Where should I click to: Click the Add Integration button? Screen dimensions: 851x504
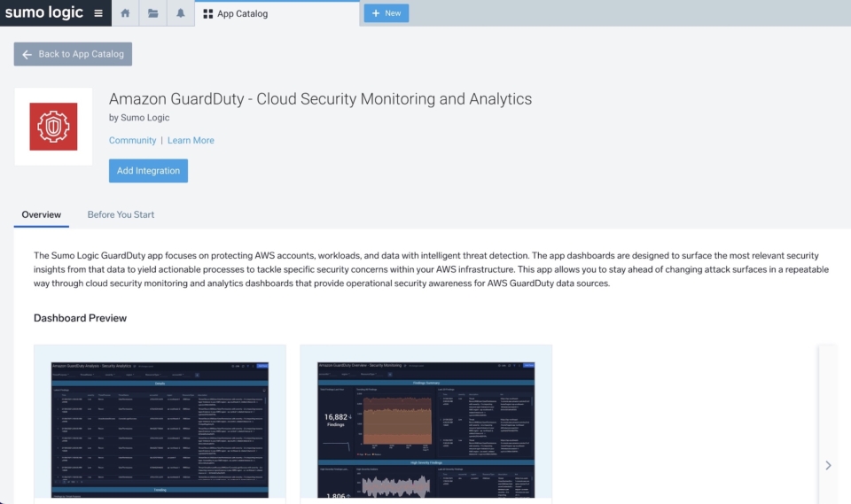148,170
